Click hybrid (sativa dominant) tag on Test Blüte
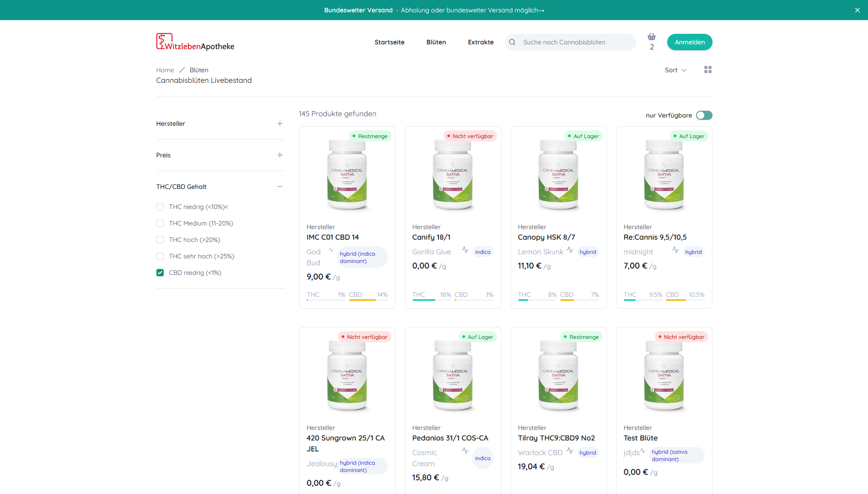 [677, 455]
